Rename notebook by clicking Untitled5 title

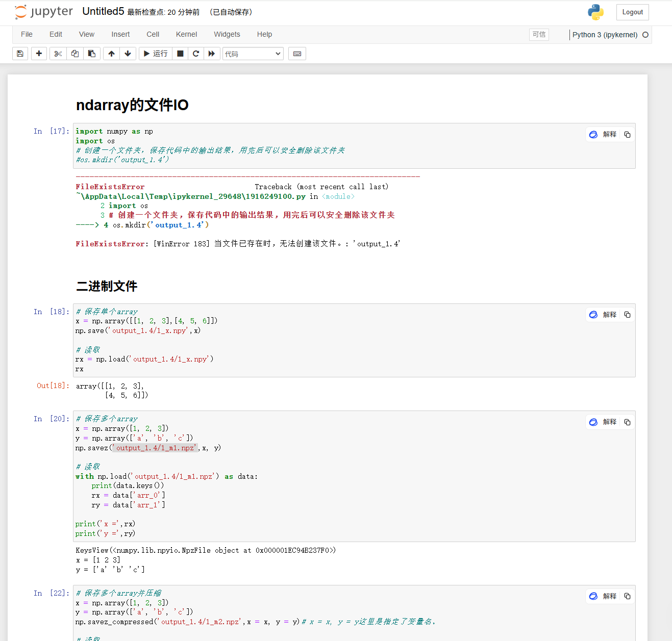tap(103, 11)
